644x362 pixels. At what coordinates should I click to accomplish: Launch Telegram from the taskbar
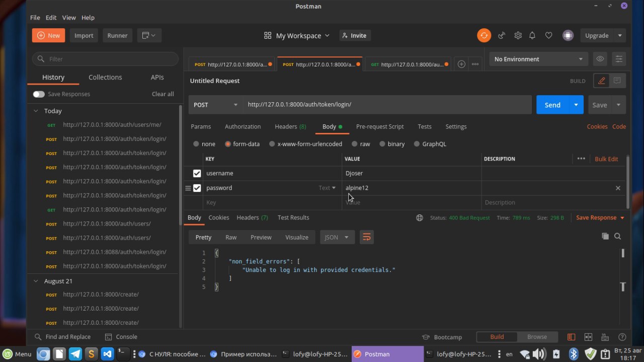[75, 354]
